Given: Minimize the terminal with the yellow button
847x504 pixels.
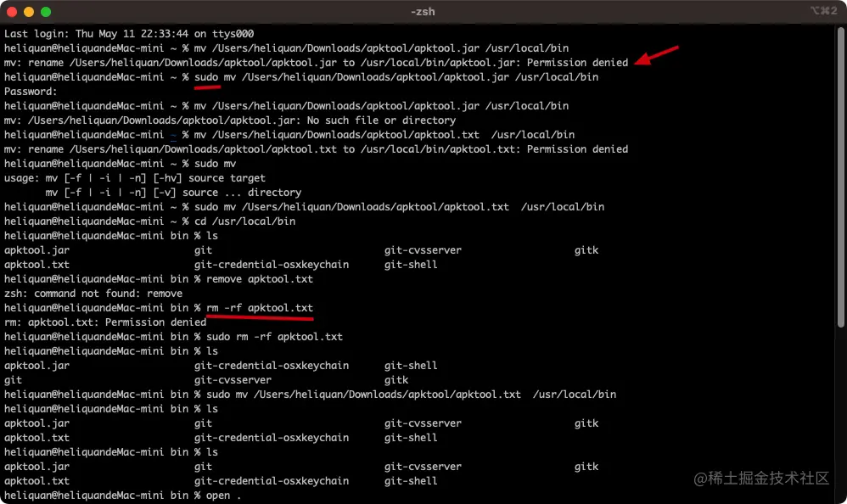Looking at the screenshot, I should pyautogui.click(x=29, y=11).
